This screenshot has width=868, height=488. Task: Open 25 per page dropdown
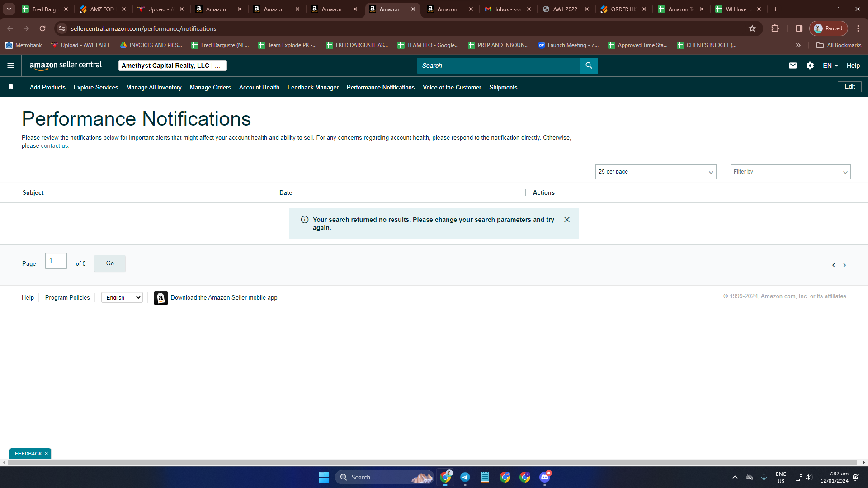pyautogui.click(x=656, y=172)
